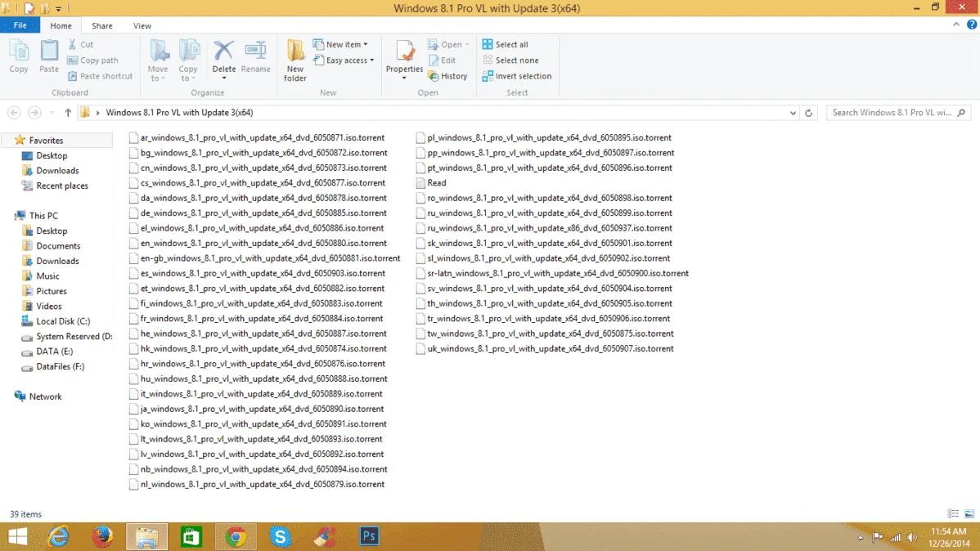This screenshot has width=980, height=551.
Task: Click Invert selection in ribbon
Action: point(517,76)
